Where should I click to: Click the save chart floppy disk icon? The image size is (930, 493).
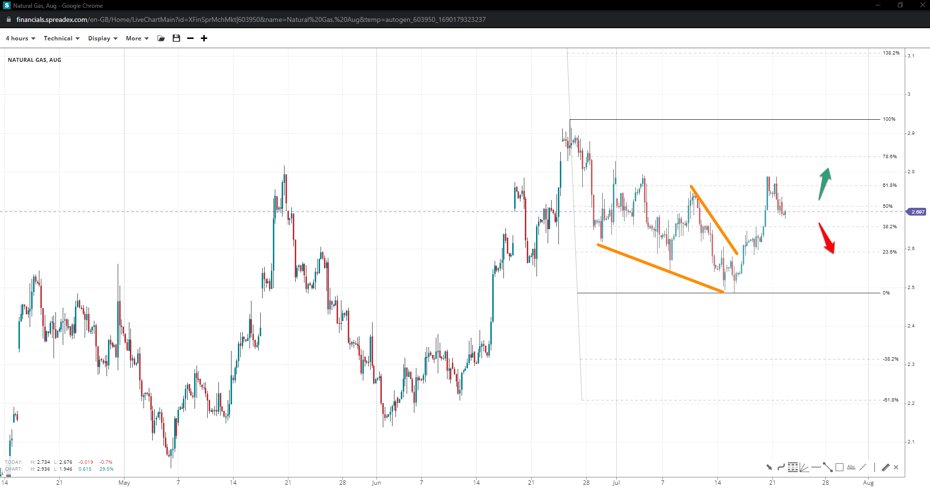(x=176, y=38)
